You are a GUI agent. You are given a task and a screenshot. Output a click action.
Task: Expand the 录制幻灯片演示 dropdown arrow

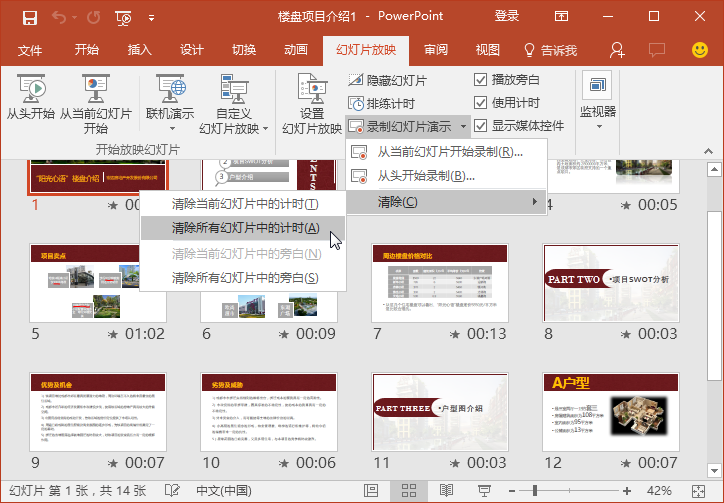(x=463, y=126)
